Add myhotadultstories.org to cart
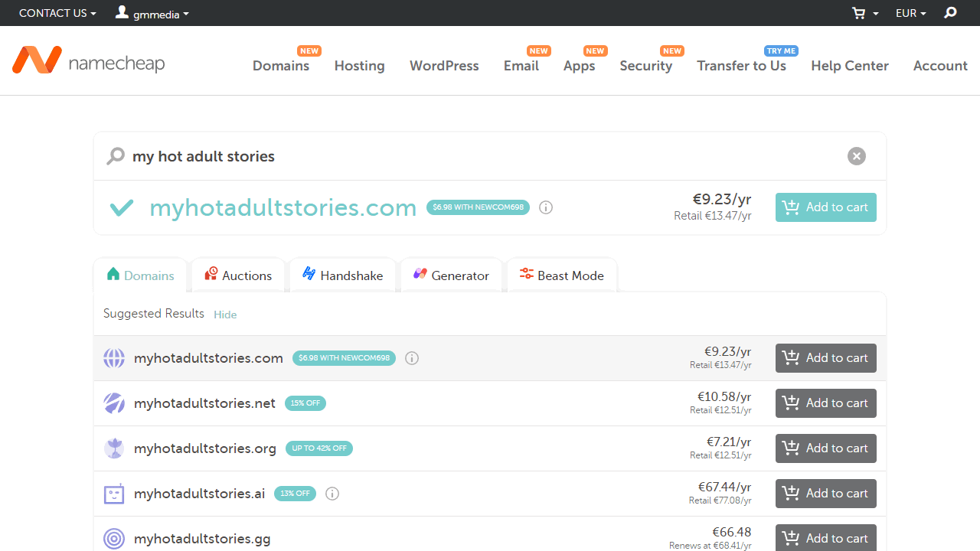This screenshot has width=980, height=551. coord(826,448)
